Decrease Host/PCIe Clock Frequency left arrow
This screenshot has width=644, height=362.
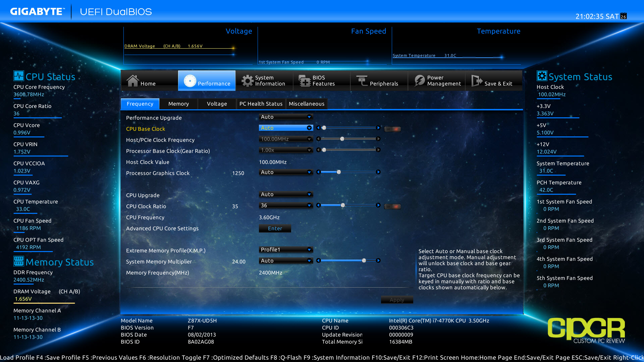[x=318, y=139]
